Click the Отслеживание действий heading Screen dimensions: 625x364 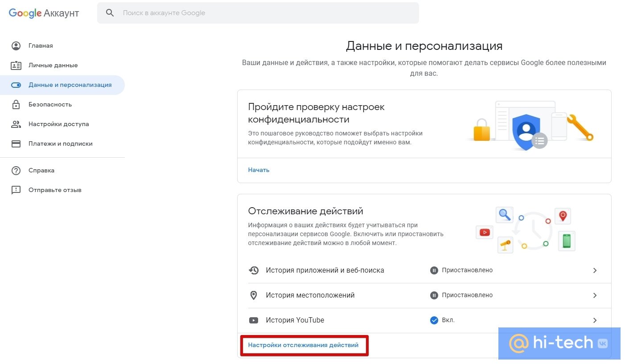(x=306, y=211)
